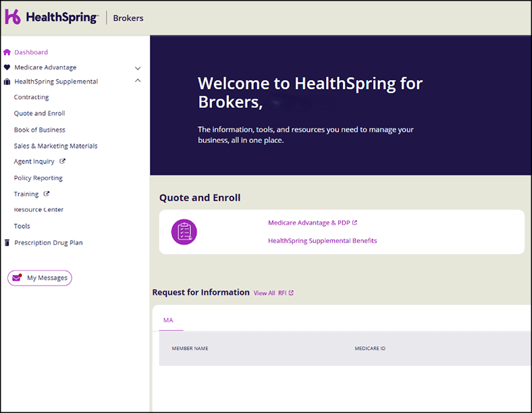
Task: Click the Prescription Drug Plan pill bottle icon
Action: 7,242
